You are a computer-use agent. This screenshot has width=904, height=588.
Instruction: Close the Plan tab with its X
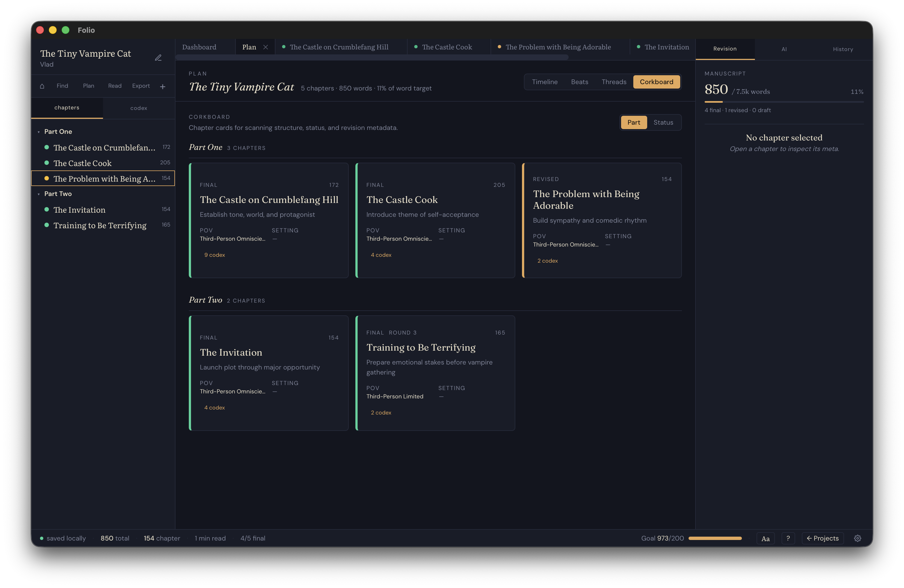point(265,47)
